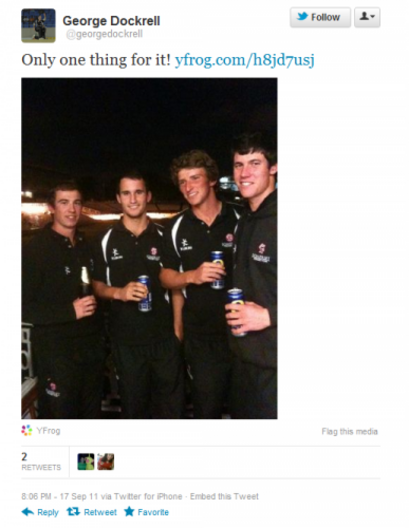Open the yfrog.com/h8jd7usj link

(x=245, y=60)
